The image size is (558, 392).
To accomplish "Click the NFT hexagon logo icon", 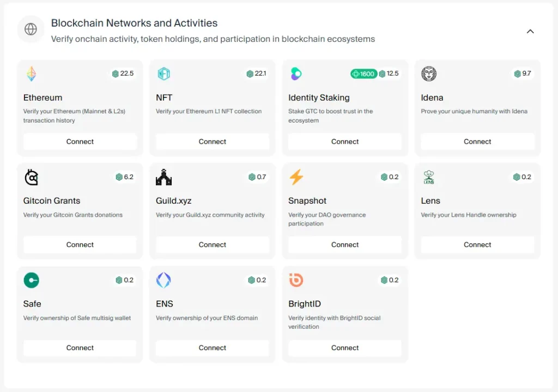I will [164, 74].
